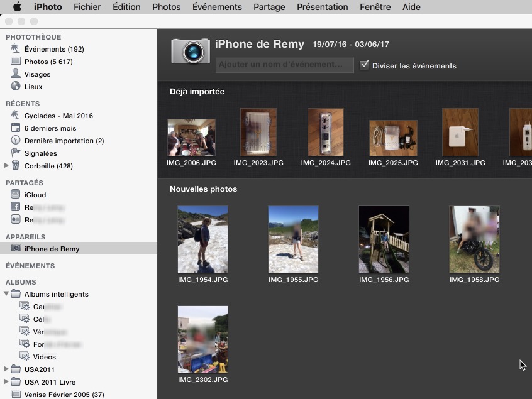Click the Photos library icon
This screenshot has height=399, width=532.
(15, 61)
